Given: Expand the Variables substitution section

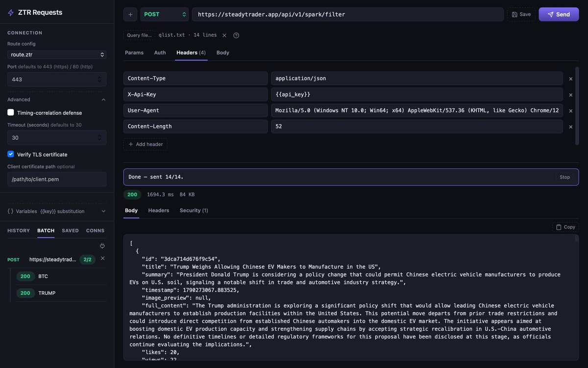Looking at the screenshot, I should 57,211.
